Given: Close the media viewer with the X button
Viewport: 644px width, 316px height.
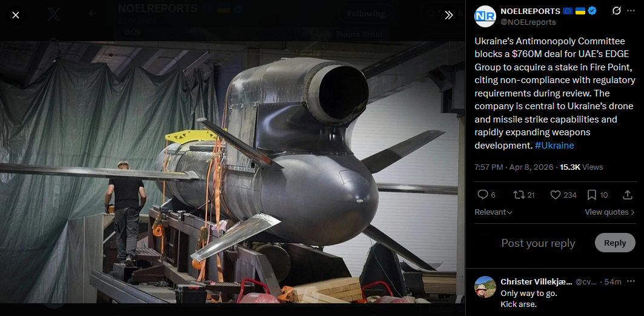Looking at the screenshot, I should 16,15.
